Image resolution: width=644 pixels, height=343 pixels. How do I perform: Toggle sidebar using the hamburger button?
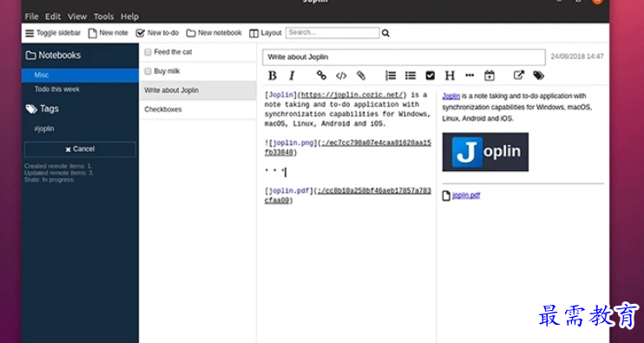coord(53,33)
